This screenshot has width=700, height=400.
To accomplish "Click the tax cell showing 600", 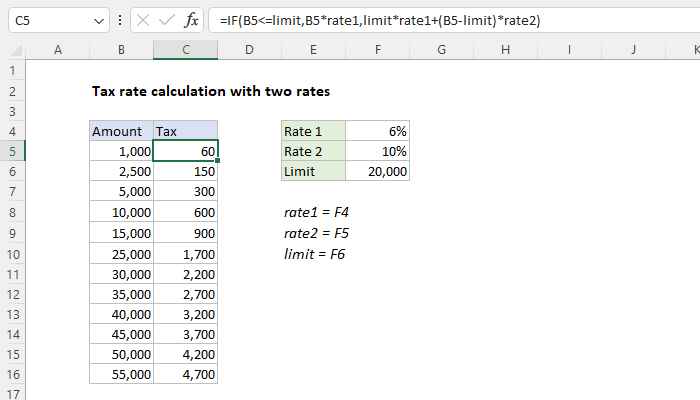I will [x=186, y=212].
